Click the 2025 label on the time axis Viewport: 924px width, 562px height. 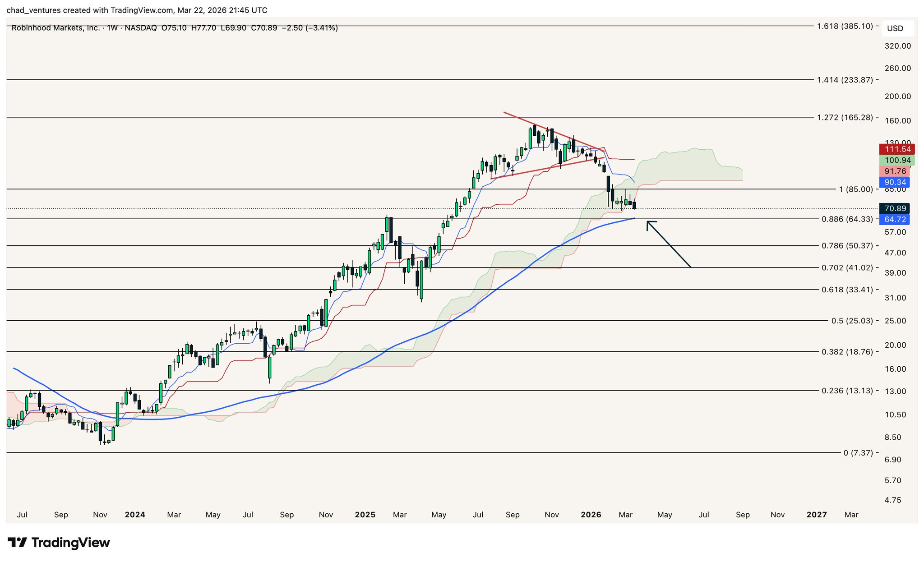pyautogui.click(x=365, y=515)
